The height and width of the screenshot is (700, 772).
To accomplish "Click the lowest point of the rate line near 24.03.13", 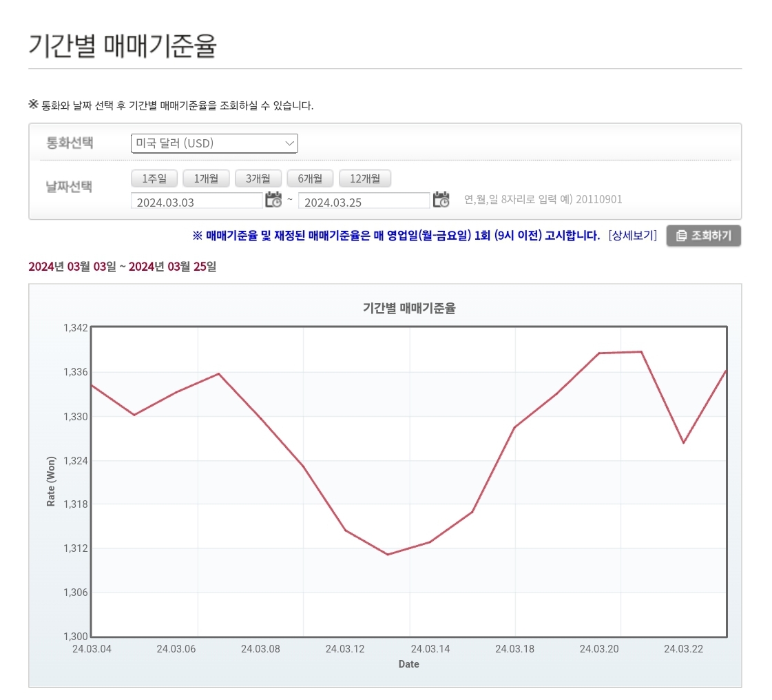I will click(388, 555).
